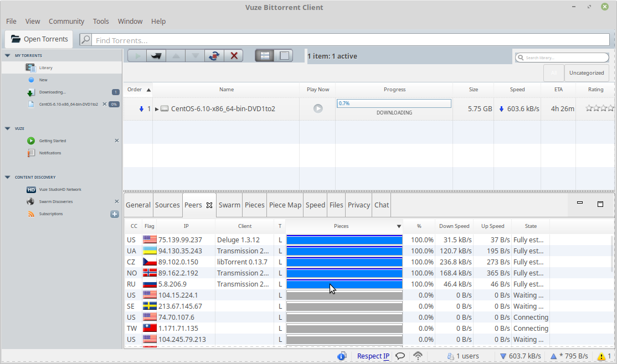Maximize the bottom details panel
Viewport: 617px width, 364px height.
click(x=600, y=204)
